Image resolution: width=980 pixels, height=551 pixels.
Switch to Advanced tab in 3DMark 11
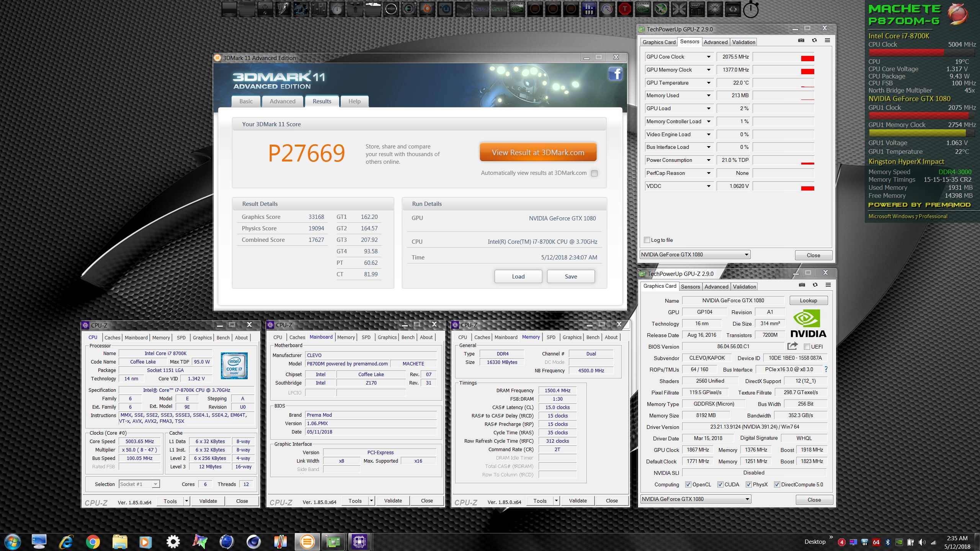(283, 101)
